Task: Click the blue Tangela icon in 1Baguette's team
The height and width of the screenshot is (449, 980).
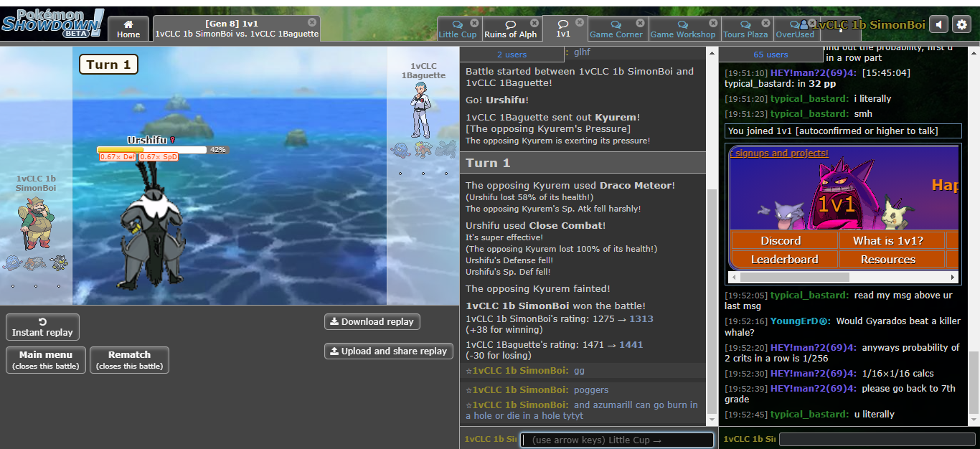Action: (x=400, y=149)
